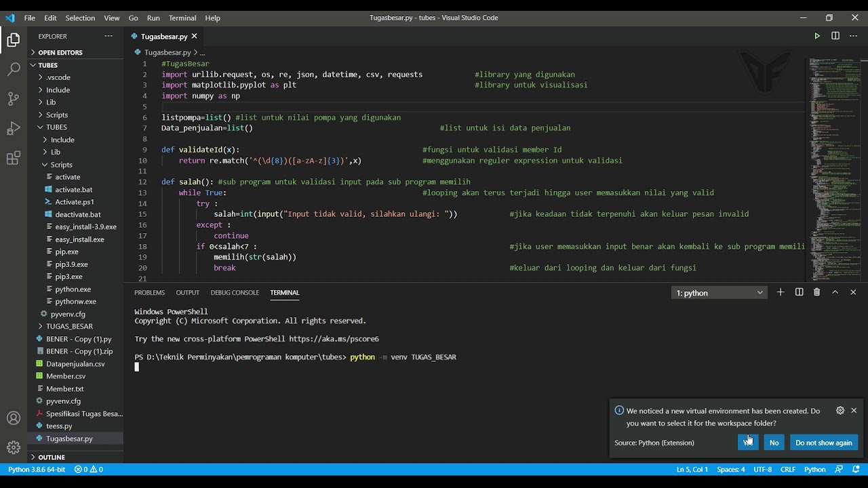Click 'Ln 5, Col 1' status item
The width and height of the screenshot is (868, 488).
(692, 469)
